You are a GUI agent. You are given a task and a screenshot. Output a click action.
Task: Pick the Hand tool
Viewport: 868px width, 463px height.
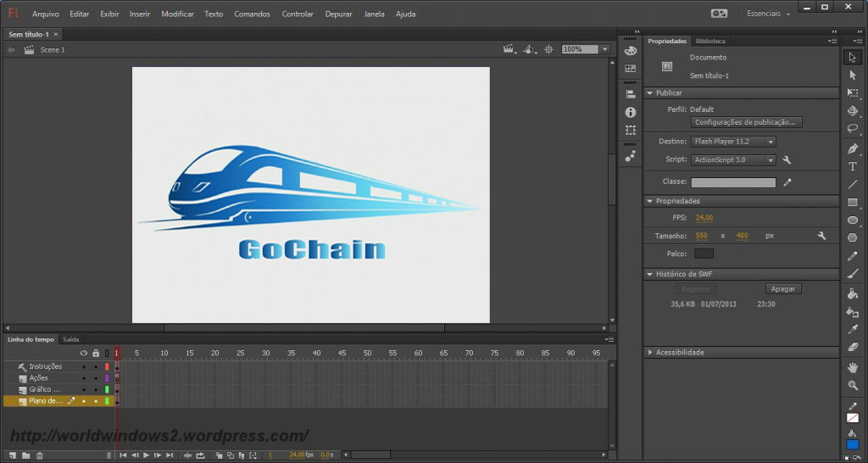(853, 366)
